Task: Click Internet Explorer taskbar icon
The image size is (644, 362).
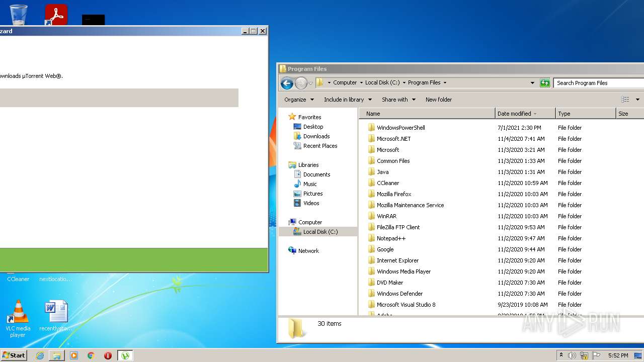Action: tap(40, 355)
